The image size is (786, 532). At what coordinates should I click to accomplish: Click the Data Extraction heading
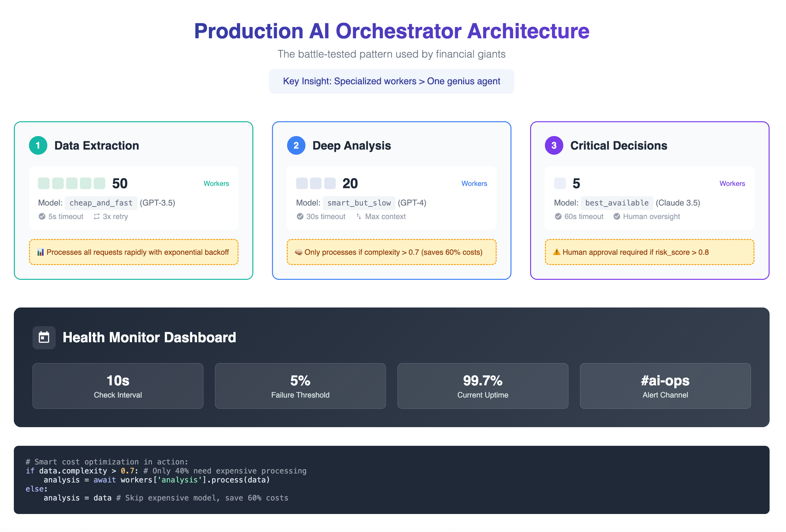(97, 146)
